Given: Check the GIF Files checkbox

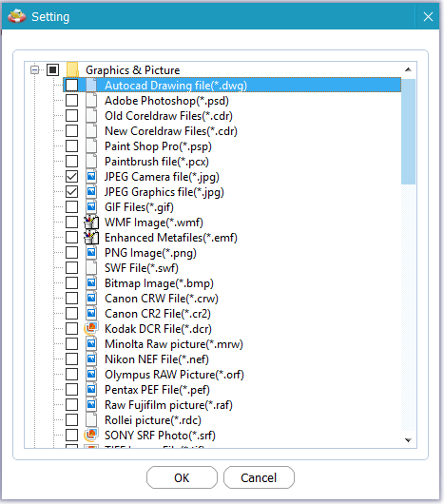Looking at the screenshot, I should [71, 206].
